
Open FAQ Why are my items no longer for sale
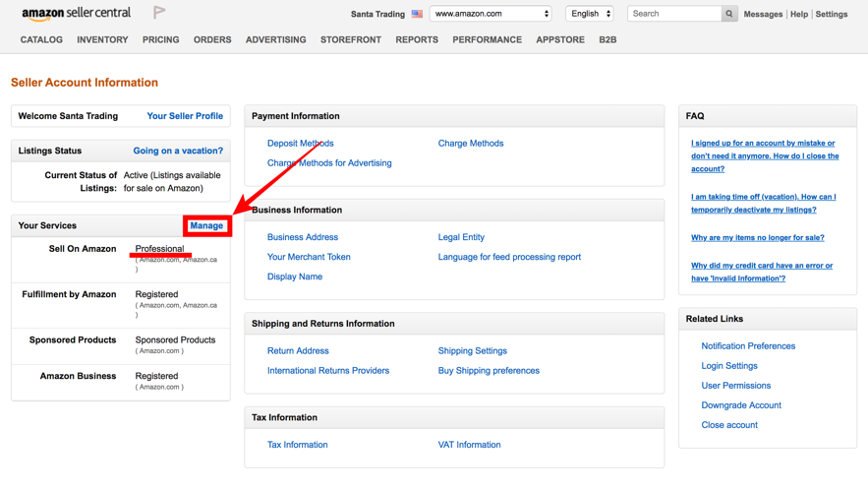click(x=758, y=238)
